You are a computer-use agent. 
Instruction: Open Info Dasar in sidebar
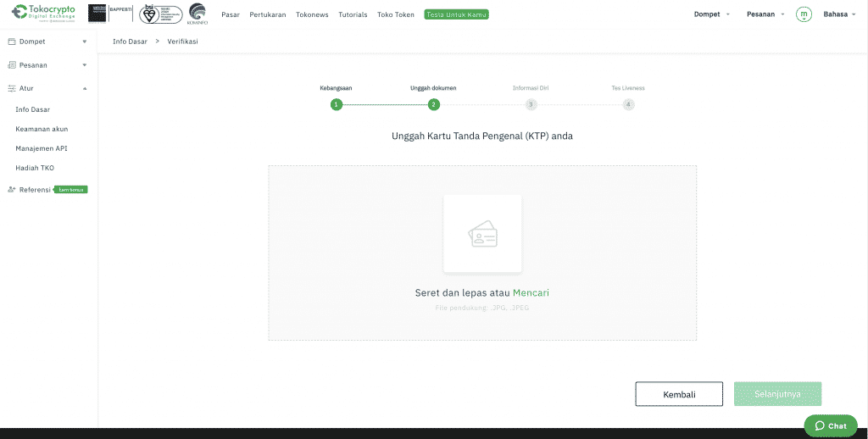click(x=33, y=109)
